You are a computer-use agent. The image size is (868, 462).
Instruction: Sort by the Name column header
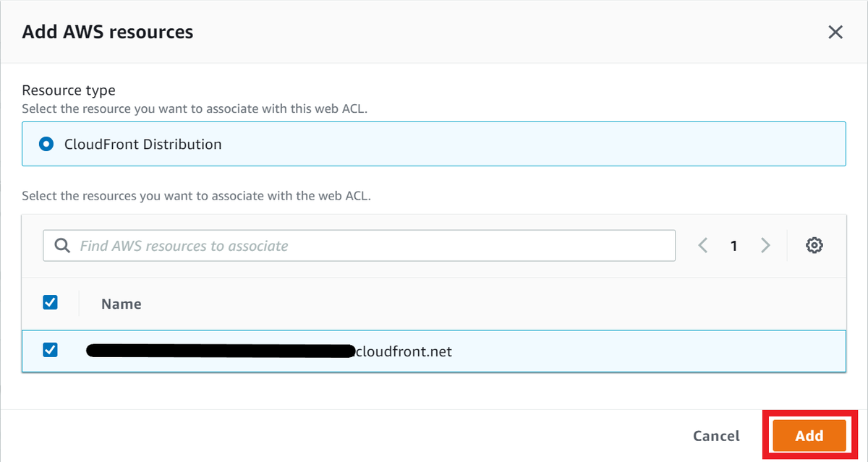coord(122,304)
